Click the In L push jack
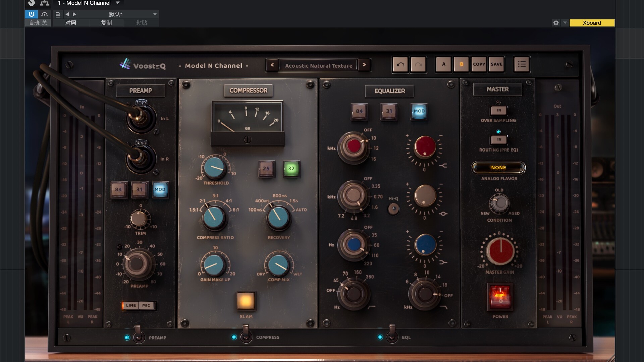Image resolution: width=644 pixels, height=362 pixels. 141,118
